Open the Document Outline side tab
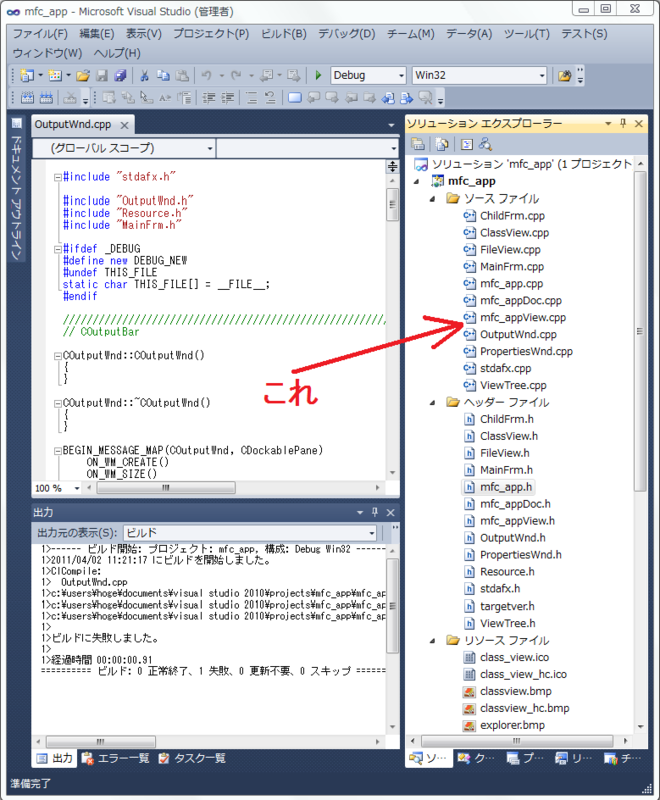 [x=16, y=190]
